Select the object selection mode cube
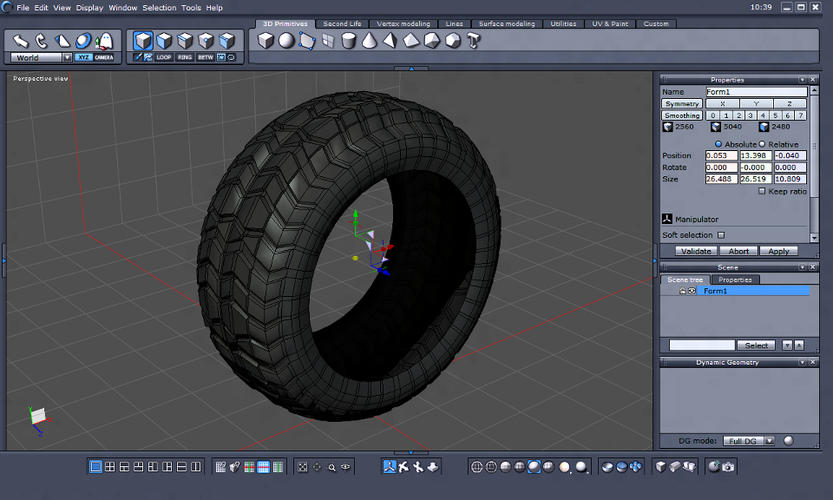This screenshot has width=833, height=500. (x=143, y=40)
